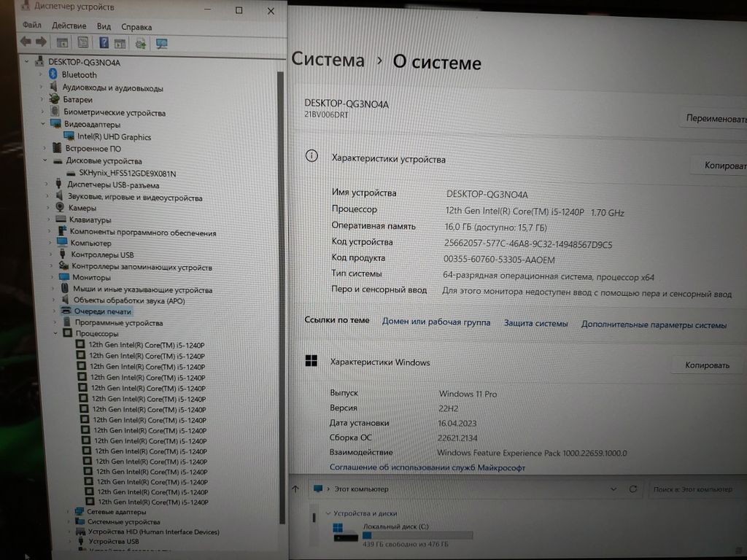Click the Встроенное ПО firmware icon
The image size is (747, 560).
click(x=57, y=147)
